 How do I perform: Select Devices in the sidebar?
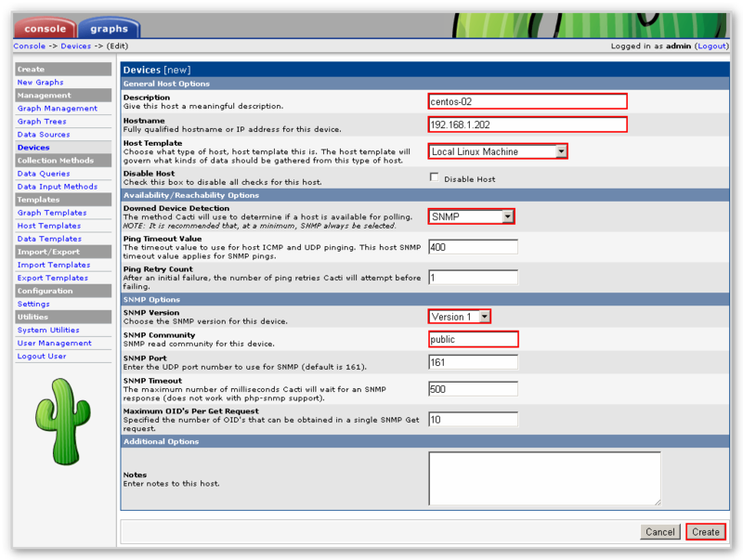(33, 148)
